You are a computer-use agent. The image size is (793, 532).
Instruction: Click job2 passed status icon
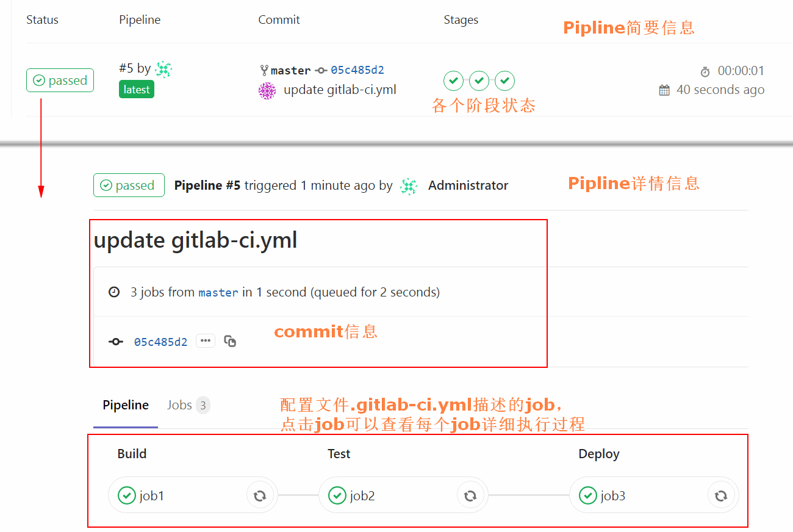[337, 495]
